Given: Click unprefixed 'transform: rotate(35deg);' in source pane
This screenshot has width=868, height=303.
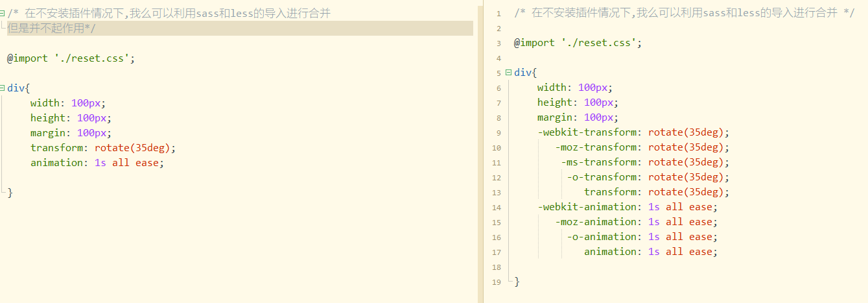Looking at the screenshot, I should [103, 147].
